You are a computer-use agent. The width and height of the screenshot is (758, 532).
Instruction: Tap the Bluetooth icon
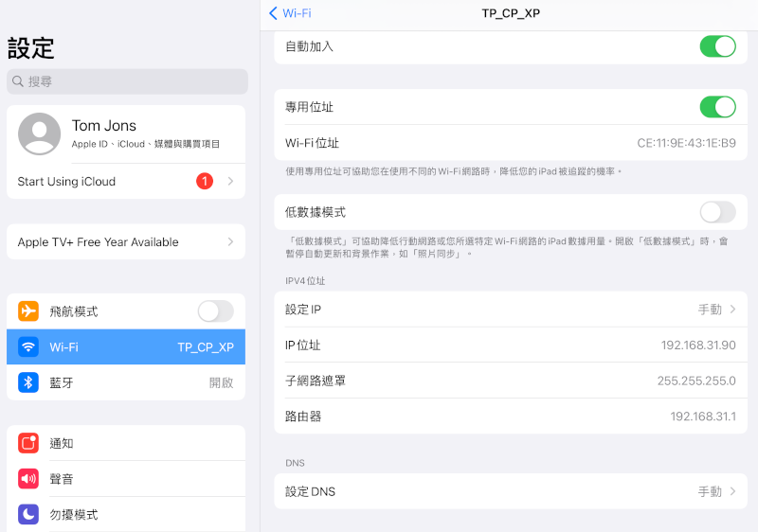[28, 382]
